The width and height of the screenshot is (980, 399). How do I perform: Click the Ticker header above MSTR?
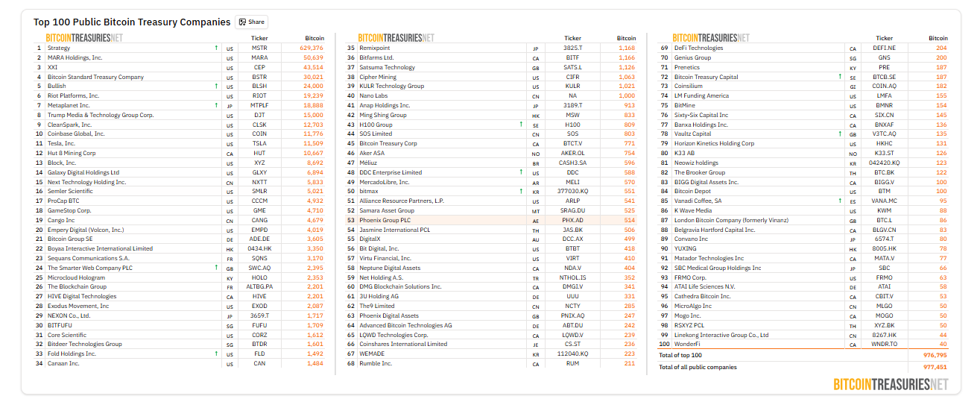(x=259, y=38)
